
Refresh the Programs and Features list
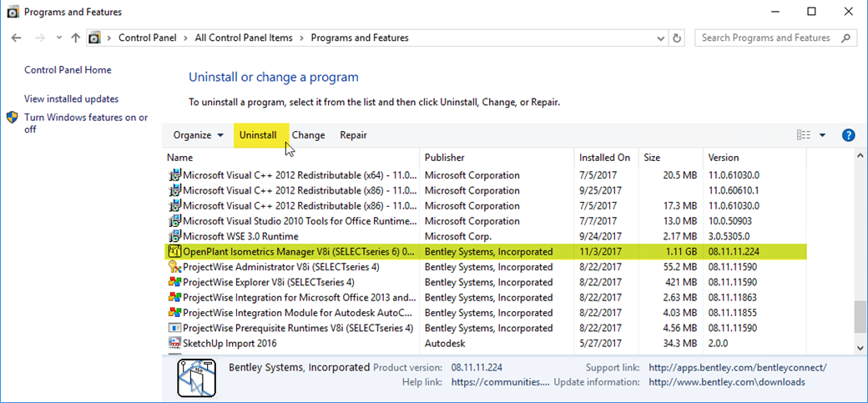point(678,38)
